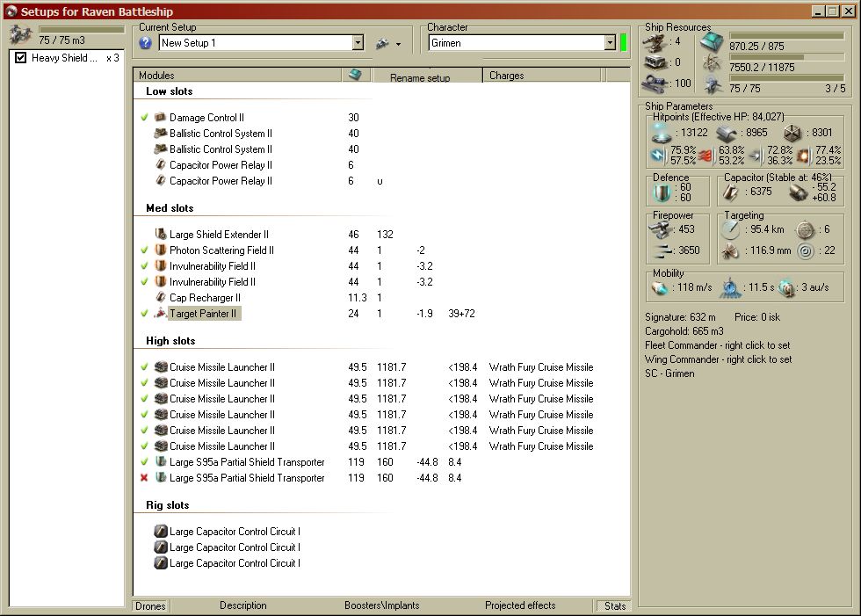Click the ship icon beside Current Setup
The width and height of the screenshot is (861, 616).
[382, 43]
